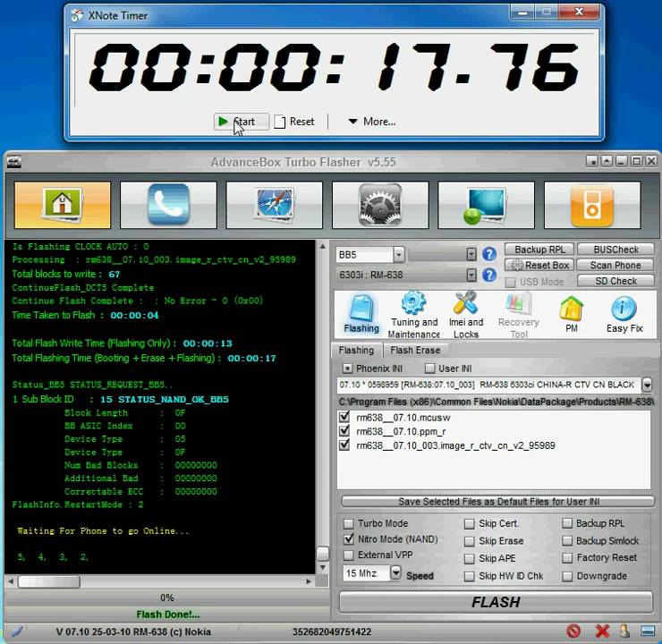Check Backup RPL option in flash settings
Screen dimensions: 662x644
[567, 524]
